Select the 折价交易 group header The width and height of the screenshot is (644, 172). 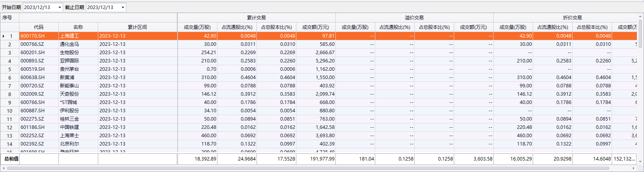pos(572,18)
